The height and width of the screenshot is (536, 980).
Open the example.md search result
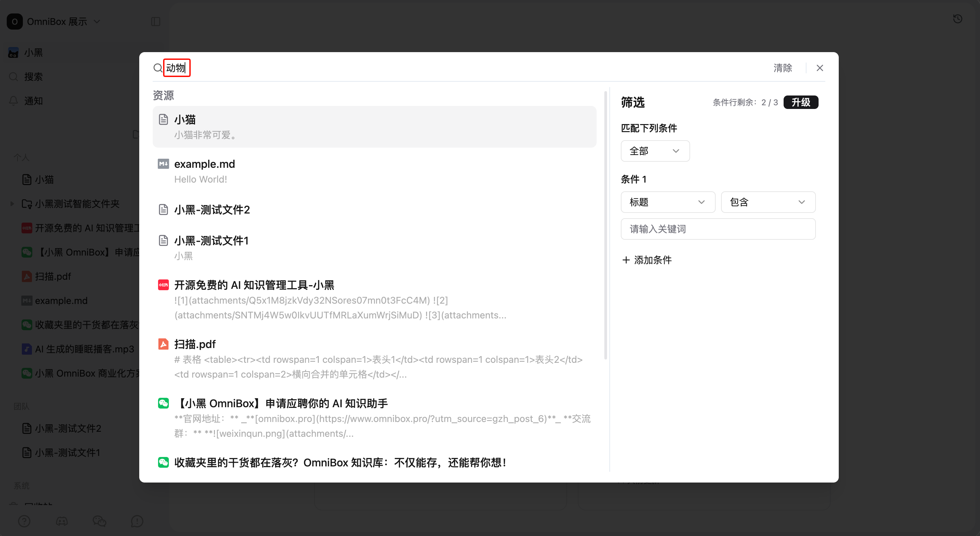[x=374, y=171]
